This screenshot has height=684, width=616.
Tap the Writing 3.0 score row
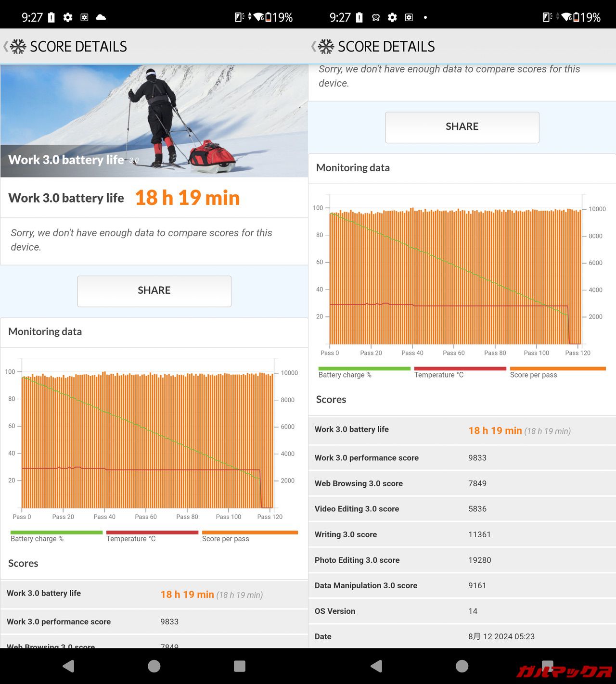click(462, 534)
